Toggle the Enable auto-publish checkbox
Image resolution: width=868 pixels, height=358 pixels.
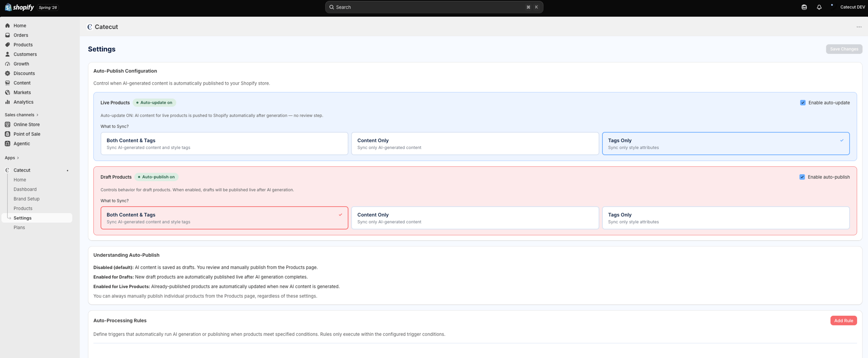(802, 177)
